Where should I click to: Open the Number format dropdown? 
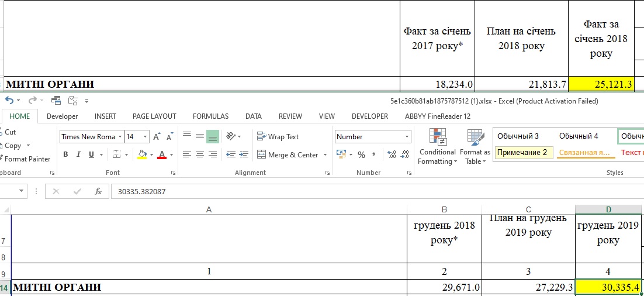407,136
